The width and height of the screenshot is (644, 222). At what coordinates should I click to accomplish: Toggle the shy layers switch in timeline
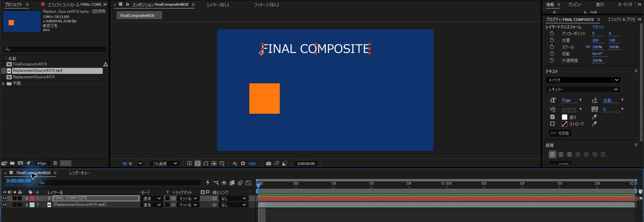(x=224, y=183)
